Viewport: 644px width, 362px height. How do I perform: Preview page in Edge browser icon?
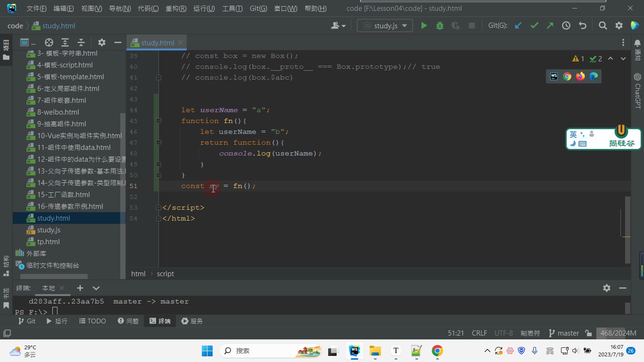[594, 76]
